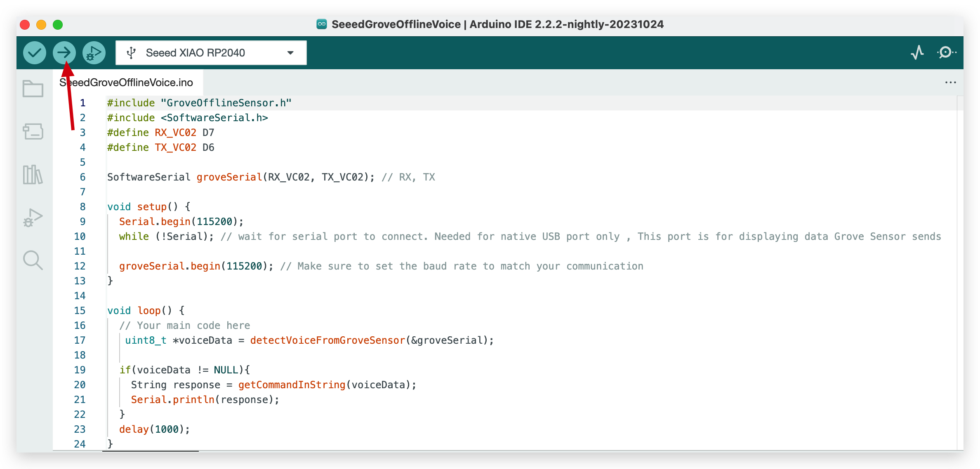Image resolution: width=980 pixels, height=469 pixels.
Task: Click the RX_VC02 define on line 3
Action: click(176, 133)
